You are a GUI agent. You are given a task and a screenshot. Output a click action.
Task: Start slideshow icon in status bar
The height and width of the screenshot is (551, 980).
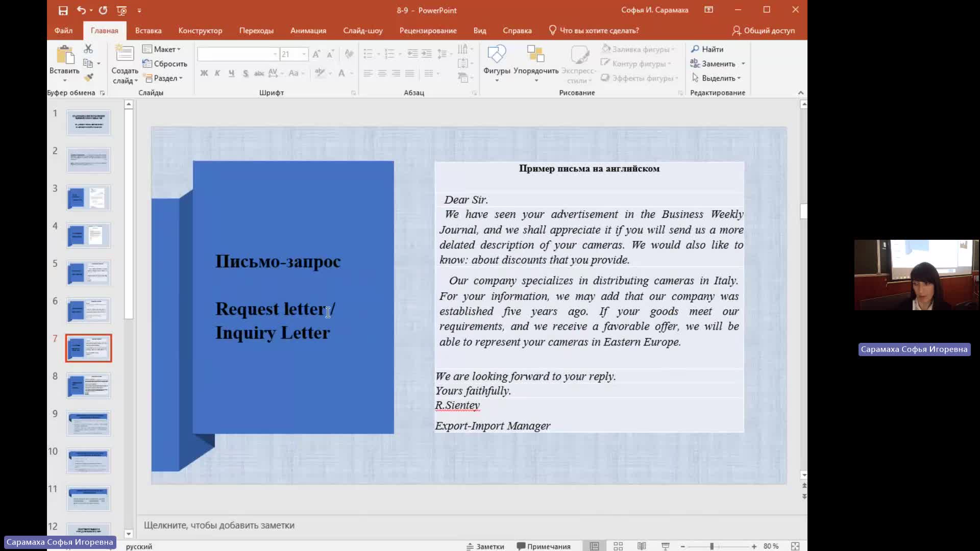665,546
